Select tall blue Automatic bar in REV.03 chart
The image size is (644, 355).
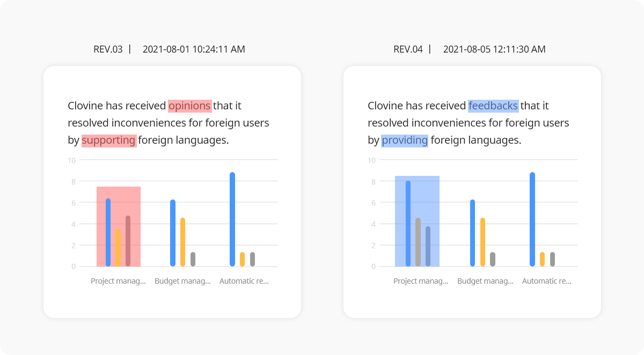click(x=232, y=219)
